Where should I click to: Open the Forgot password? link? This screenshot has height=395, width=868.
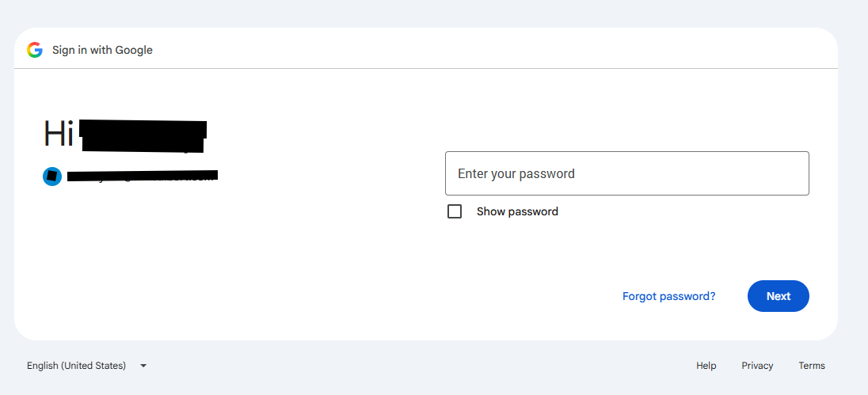pos(668,296)
